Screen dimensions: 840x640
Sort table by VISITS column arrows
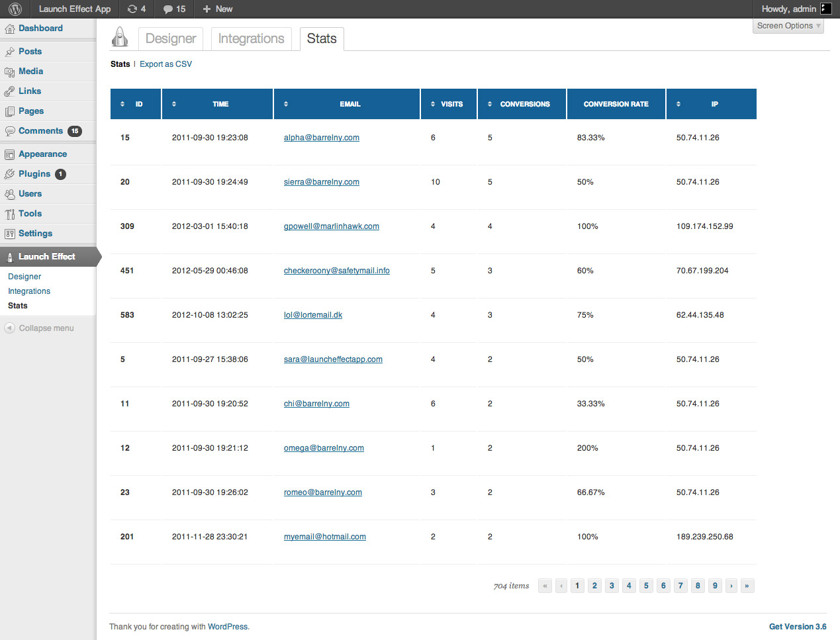(433, 104)
